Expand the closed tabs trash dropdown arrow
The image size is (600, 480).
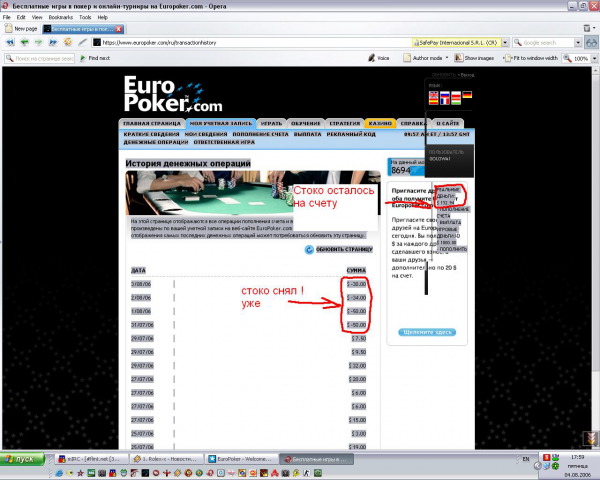594,28
